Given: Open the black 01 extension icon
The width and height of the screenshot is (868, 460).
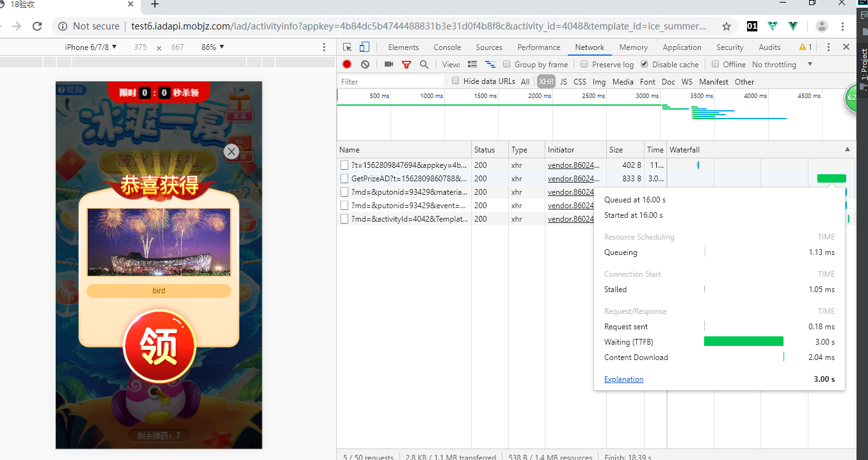Looking at the screenshot, I should (752, 26).
